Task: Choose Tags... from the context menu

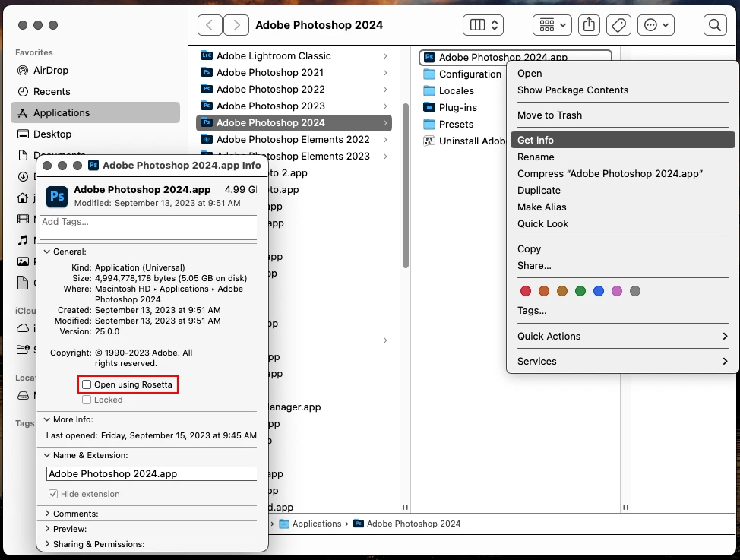Action: [x=622, y=311]
